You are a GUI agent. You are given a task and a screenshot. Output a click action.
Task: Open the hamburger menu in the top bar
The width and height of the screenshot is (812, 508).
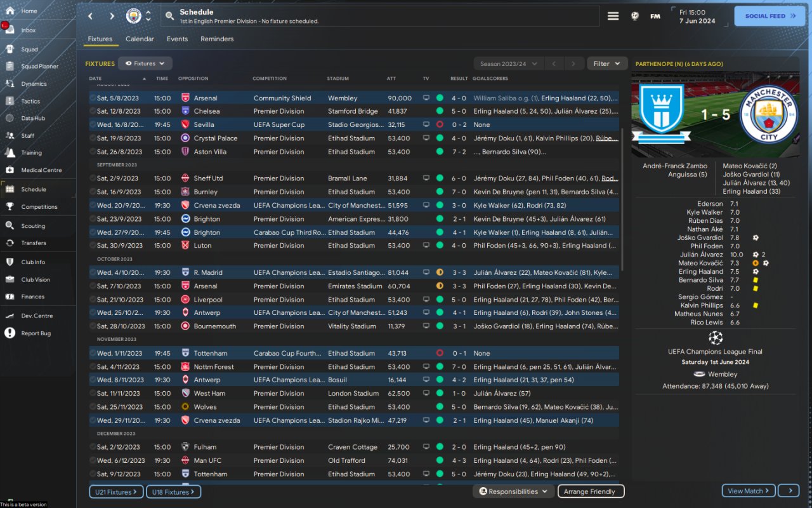click(613, 16)
